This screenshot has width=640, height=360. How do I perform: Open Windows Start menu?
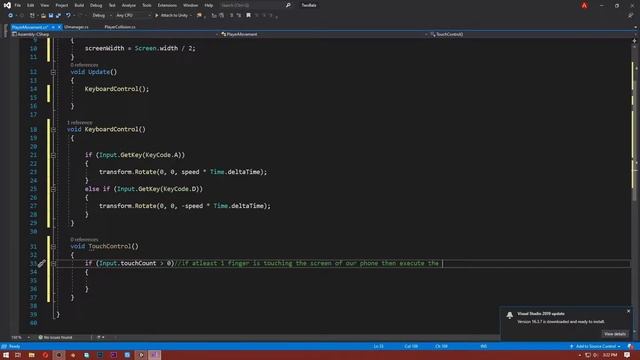(x=6, y=355)
